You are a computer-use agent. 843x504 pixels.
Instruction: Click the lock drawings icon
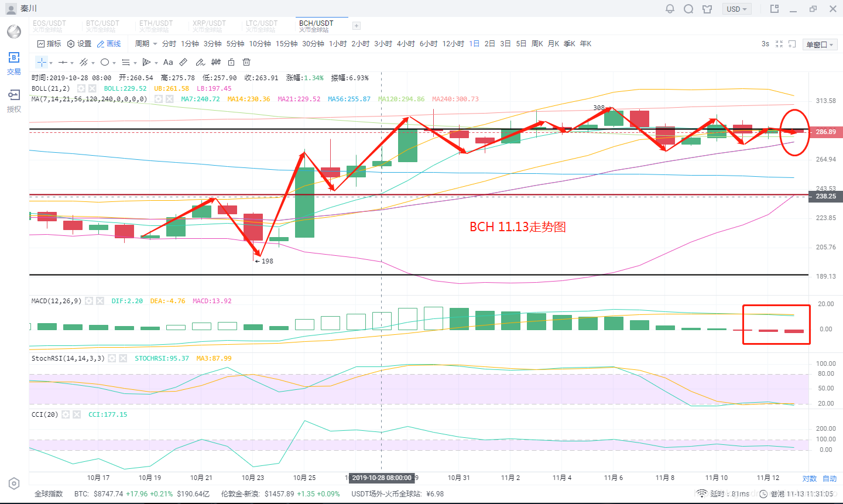pos(231,62)
